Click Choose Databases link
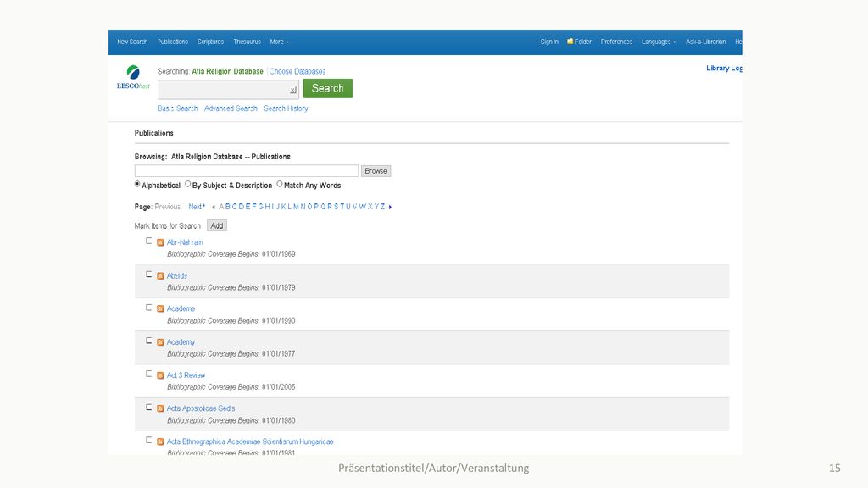868x488 pixels. 298,71
